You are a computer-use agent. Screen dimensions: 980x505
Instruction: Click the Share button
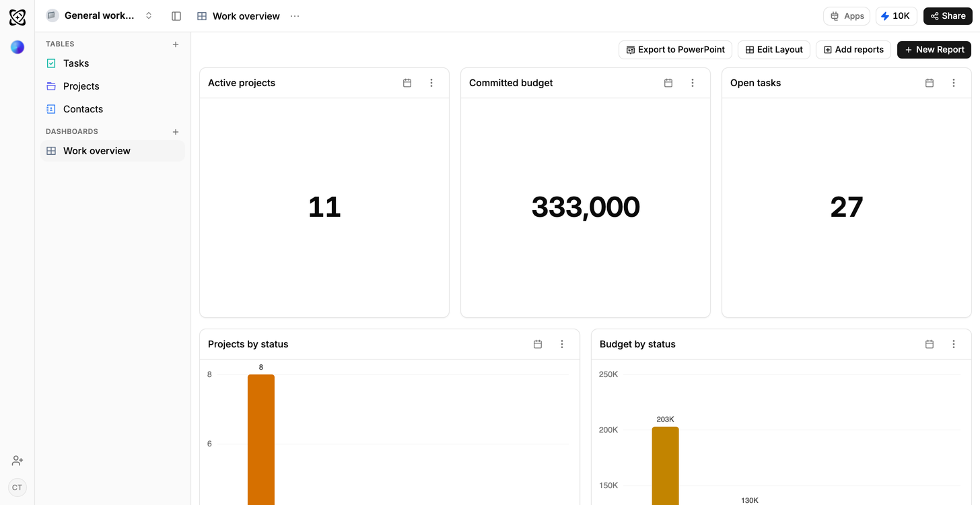pyautogui.click(x=948, y=16)
